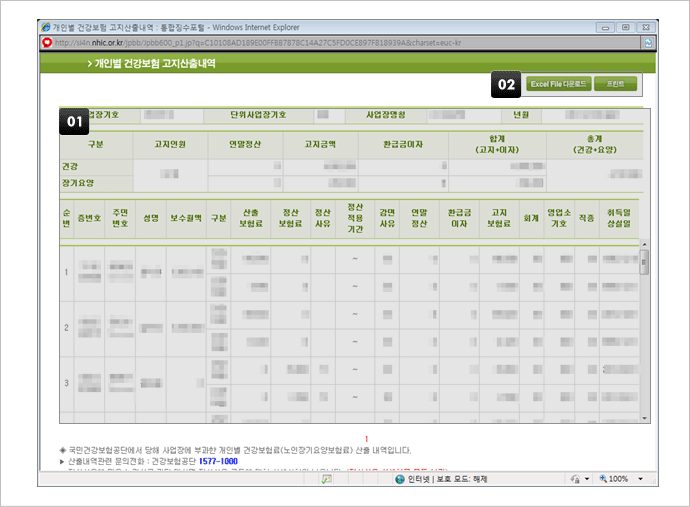
Task: Click the page icon at address bar end
Action: [648, 43]
